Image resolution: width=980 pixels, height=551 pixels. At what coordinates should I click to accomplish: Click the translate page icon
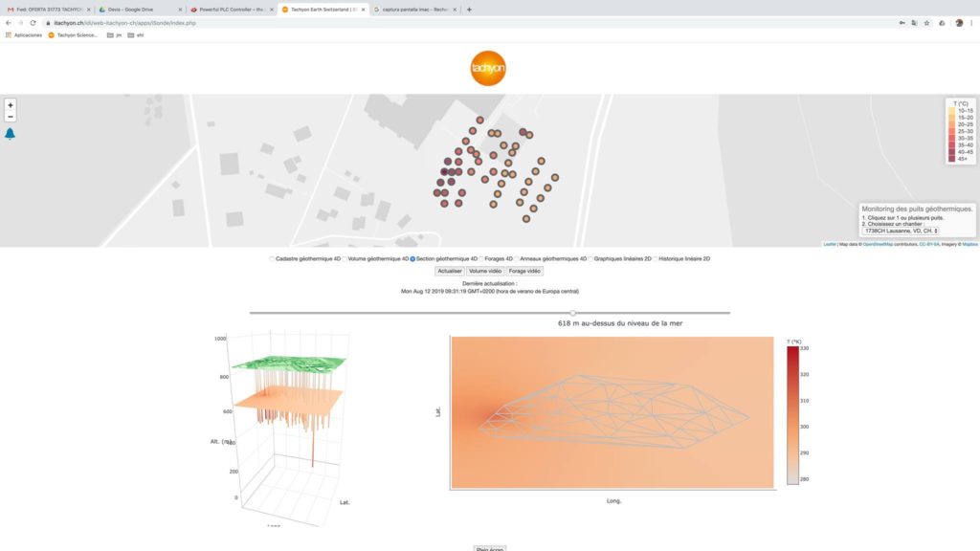point(914,23)
